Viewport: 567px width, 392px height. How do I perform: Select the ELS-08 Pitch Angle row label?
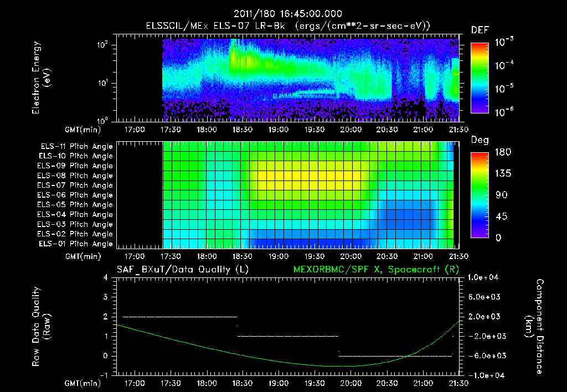[75, 176]
